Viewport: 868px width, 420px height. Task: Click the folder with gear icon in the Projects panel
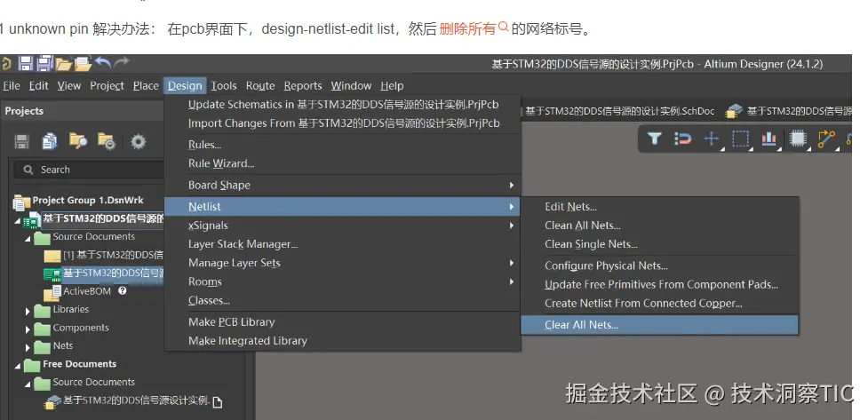point(107,142)
